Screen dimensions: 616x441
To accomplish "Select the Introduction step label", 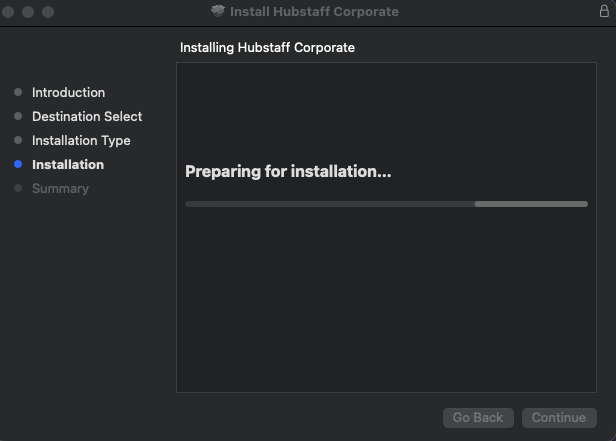I will click(x=68, y=92).
